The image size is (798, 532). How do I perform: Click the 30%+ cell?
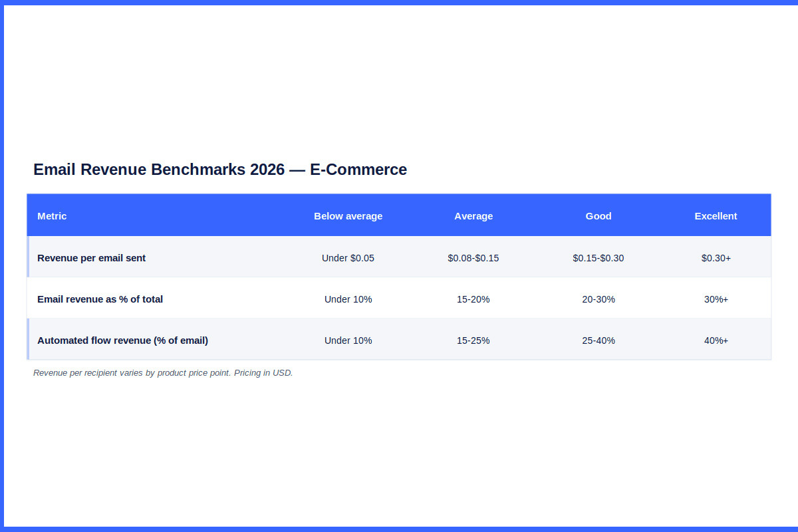716,299
